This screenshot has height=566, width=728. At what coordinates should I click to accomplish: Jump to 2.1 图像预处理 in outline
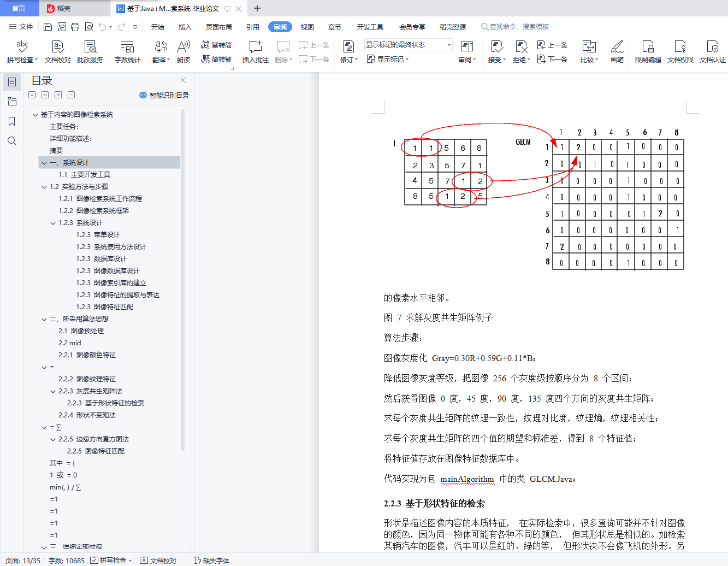coord(81,331)
